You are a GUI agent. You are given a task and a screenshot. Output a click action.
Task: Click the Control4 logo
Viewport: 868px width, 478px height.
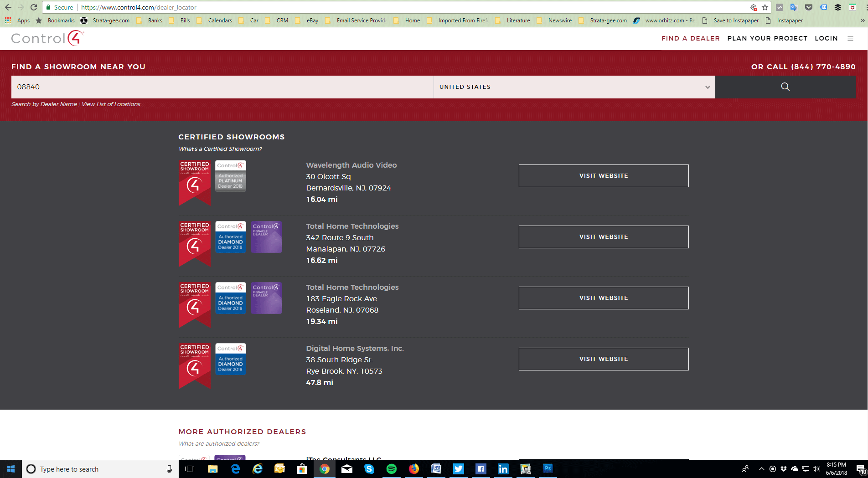tap(47, 38)
